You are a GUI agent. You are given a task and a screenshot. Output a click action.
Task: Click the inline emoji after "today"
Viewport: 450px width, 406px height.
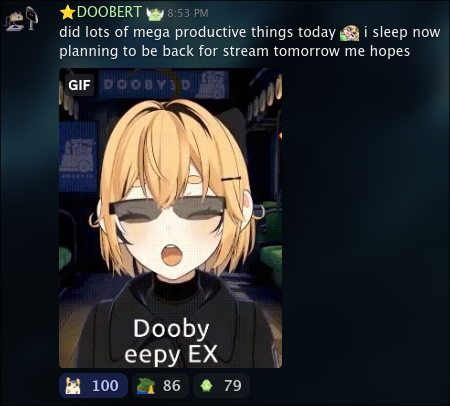coord(349,33)
